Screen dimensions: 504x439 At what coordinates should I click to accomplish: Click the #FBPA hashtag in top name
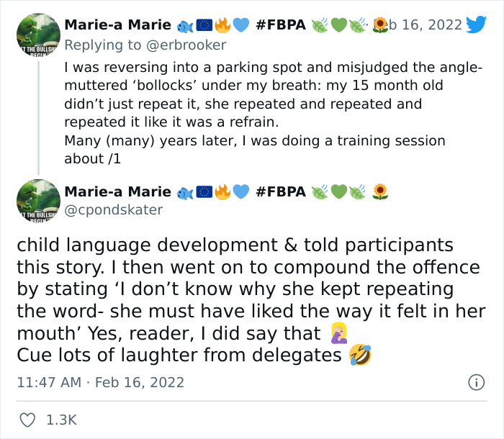[281, 24]
